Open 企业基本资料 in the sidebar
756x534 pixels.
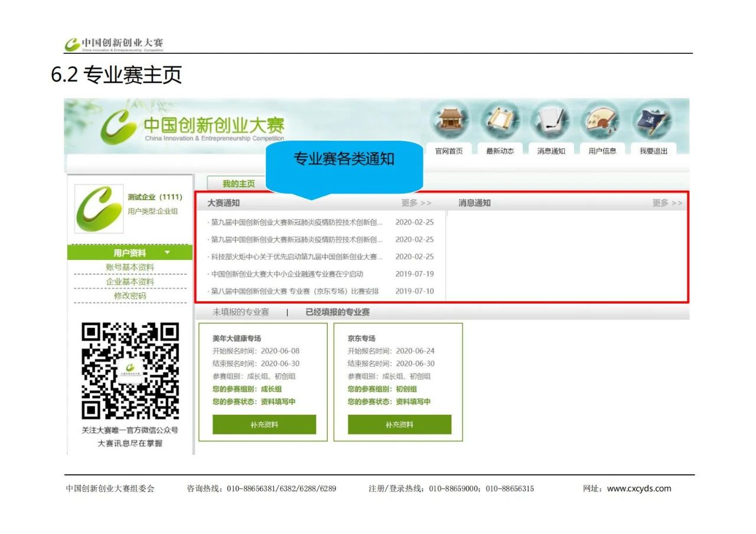pos(130,282)
